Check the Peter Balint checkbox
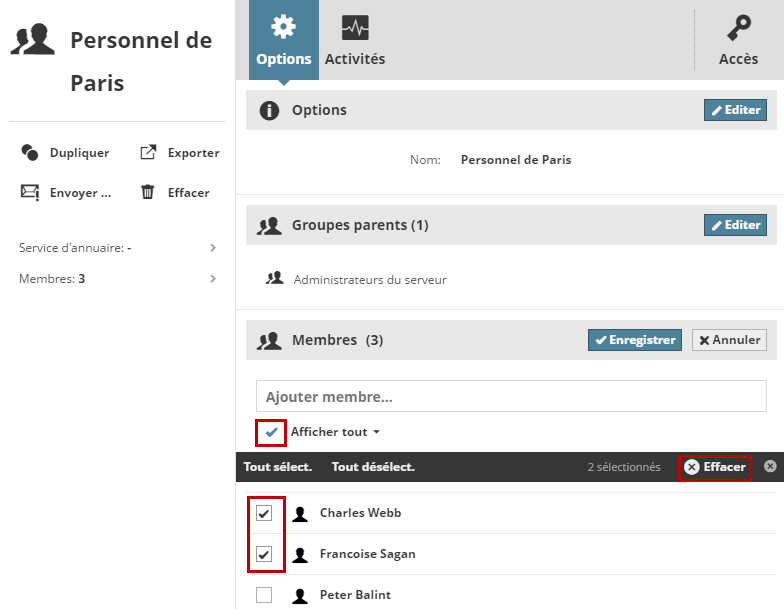The width and height of the screenshot is (784, 609). 264,595
